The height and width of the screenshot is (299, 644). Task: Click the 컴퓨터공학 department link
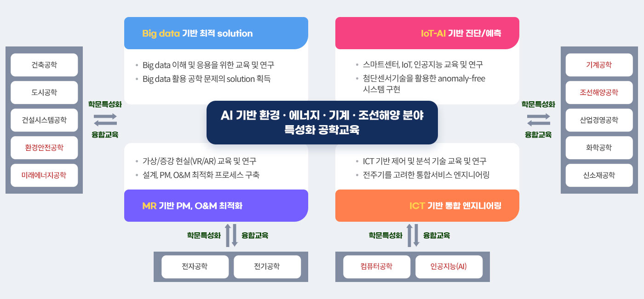(377, 267)
